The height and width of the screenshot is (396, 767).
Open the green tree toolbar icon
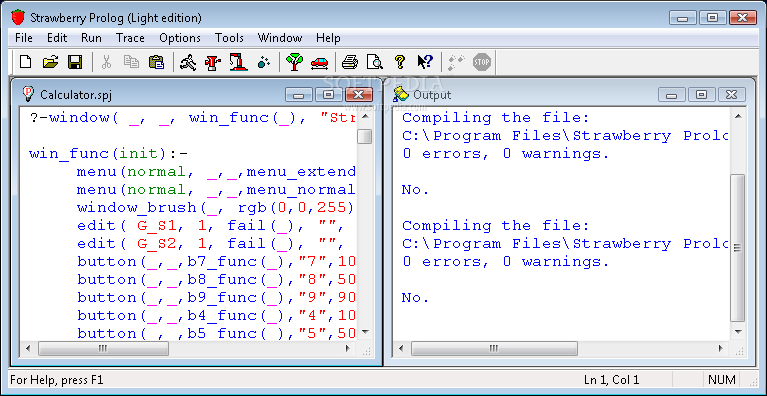[x=294, y=62]
